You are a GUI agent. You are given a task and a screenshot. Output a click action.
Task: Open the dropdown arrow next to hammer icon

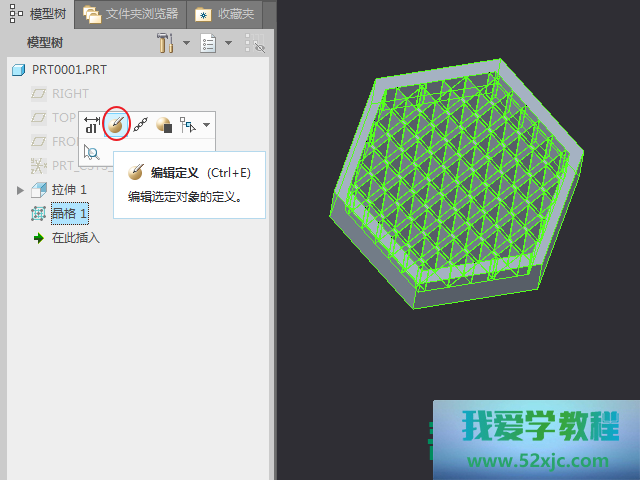(x=186, y=43)
